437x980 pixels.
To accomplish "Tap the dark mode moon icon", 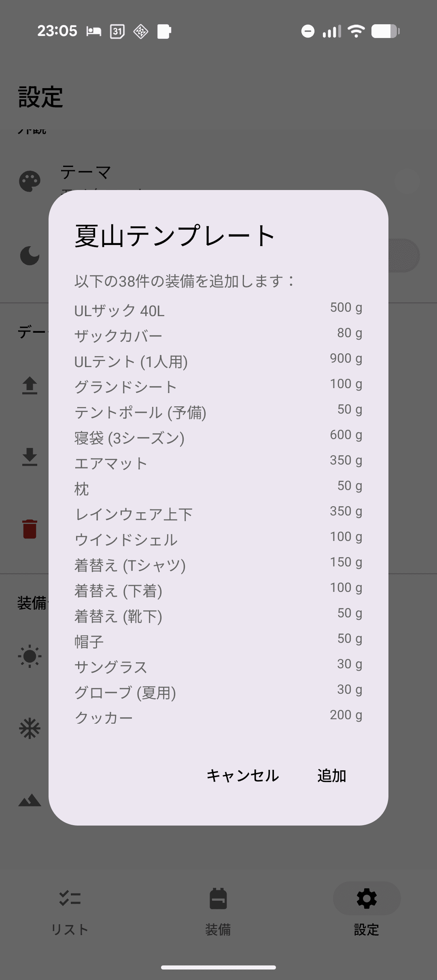I will [x=30, y=256].
